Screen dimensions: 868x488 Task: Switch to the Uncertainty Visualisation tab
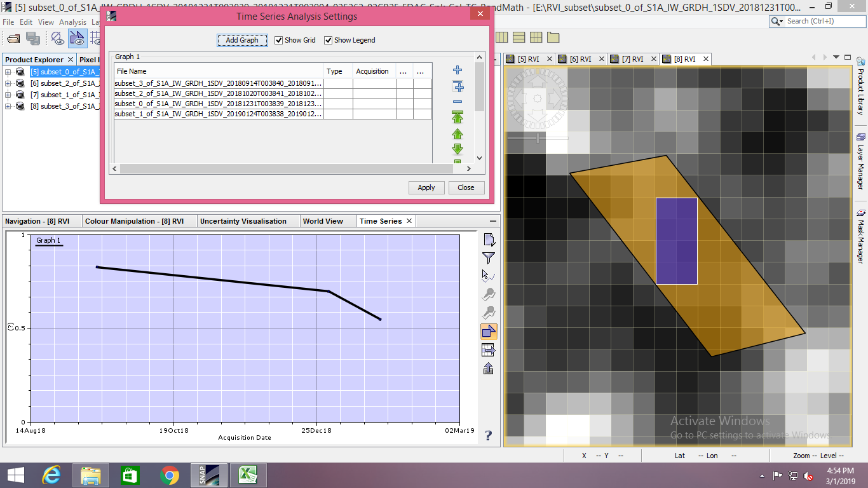[x=248, y=221]
